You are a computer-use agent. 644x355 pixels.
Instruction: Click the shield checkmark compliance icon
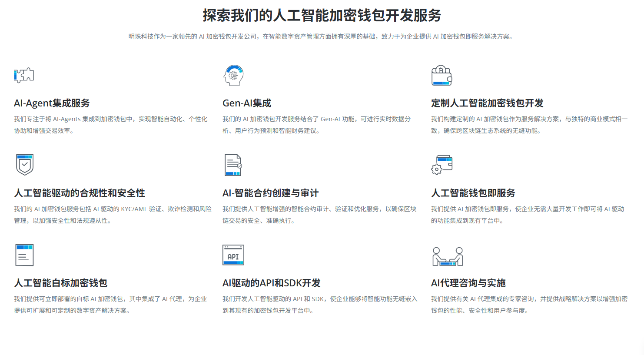(x=25, y=165)
